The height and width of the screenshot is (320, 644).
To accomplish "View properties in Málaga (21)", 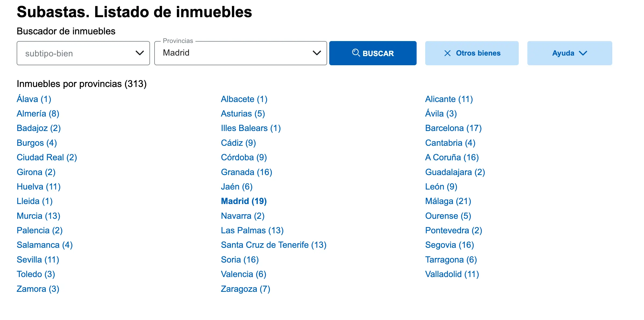I will pyautogui.click(x=448, y=201).
